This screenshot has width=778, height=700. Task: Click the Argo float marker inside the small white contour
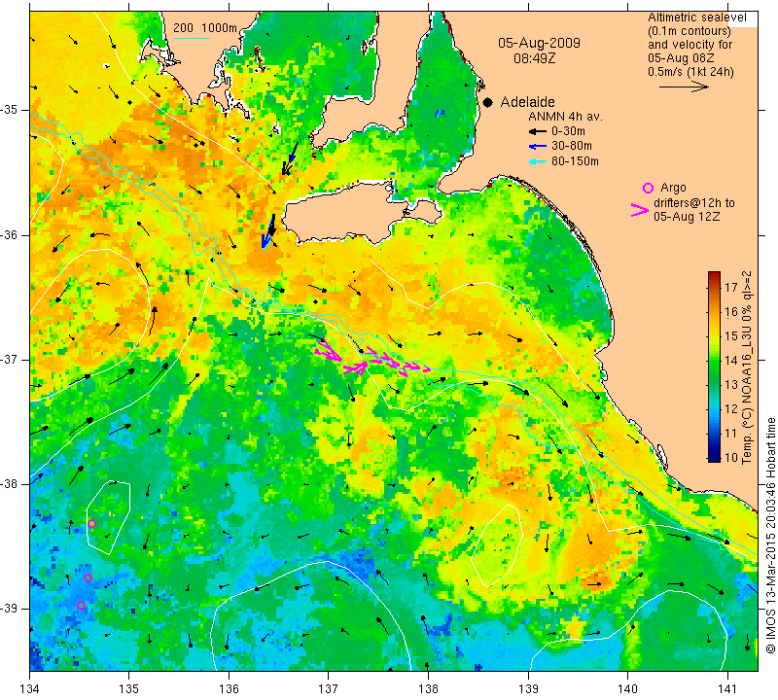click(91, 523)
